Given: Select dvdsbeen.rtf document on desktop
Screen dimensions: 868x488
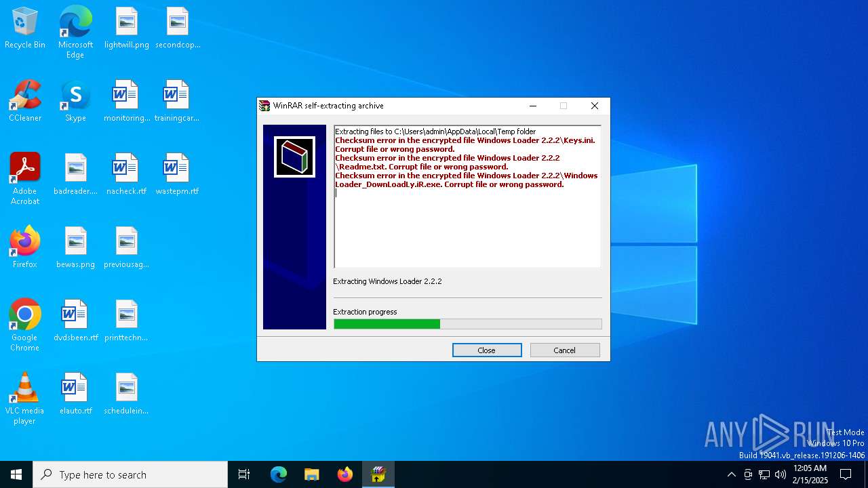Looking at the screenshot, I should [x=75, y=321].
